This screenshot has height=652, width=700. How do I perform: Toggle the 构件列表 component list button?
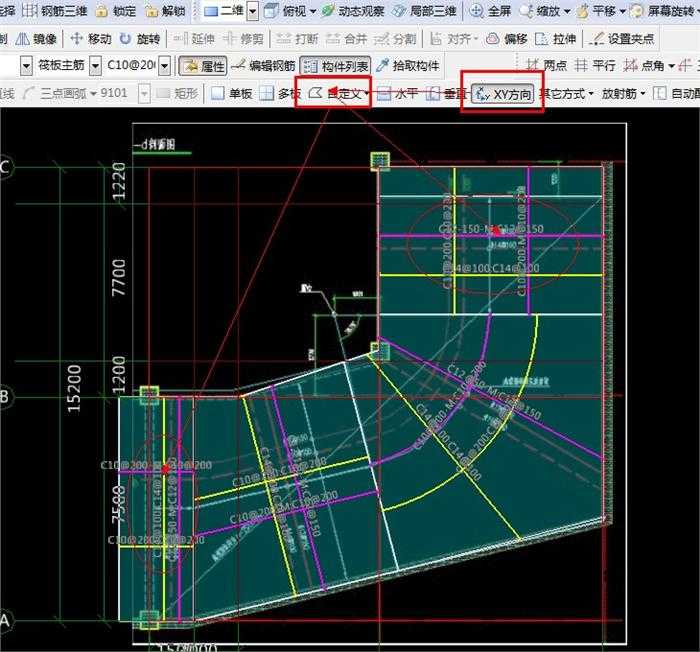click(x=335, y=66)
